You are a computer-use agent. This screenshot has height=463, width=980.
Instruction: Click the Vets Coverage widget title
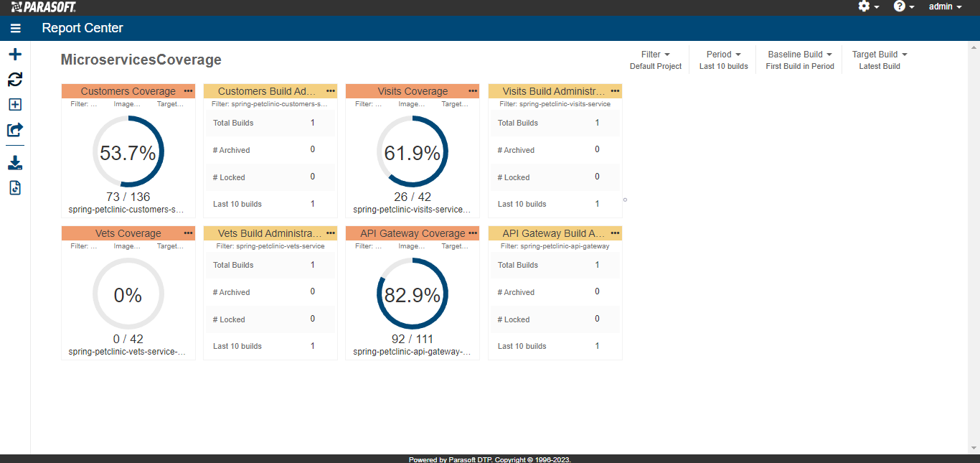[x=128, y=233]
